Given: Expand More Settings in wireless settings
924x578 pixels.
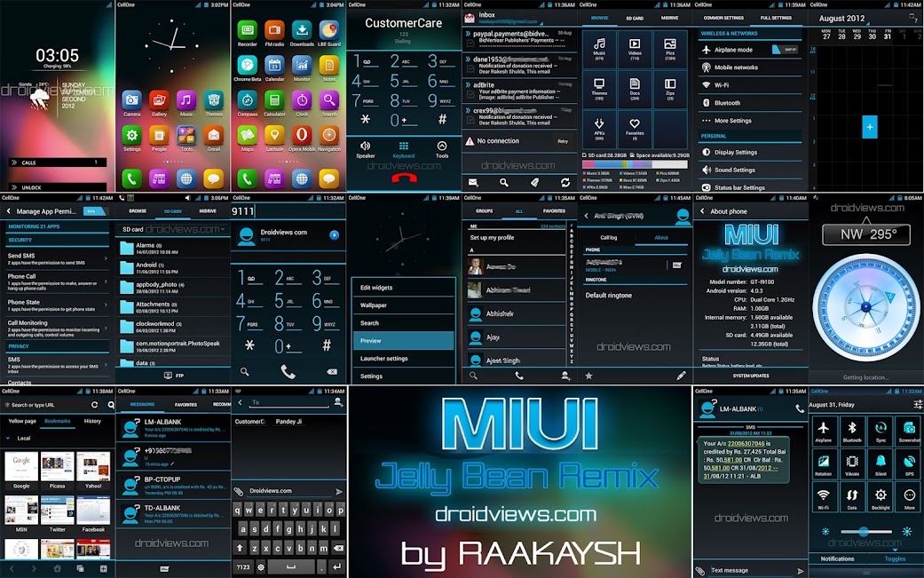Looking at the screenshot, I should [750, 121].
